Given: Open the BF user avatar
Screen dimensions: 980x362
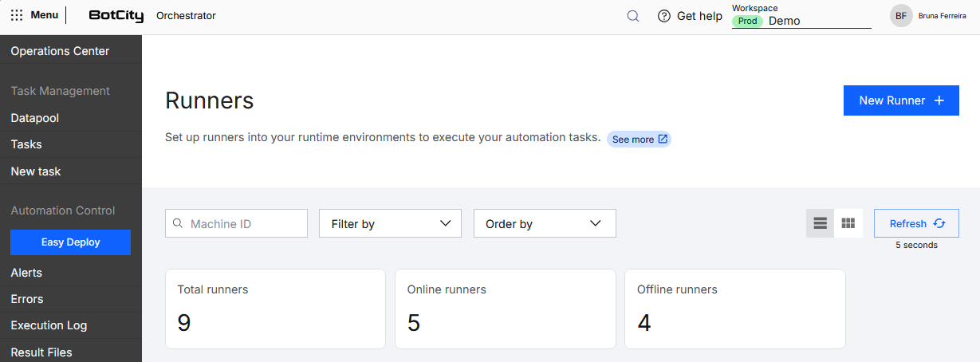Looking at the screenshot, I should point(901,16).
